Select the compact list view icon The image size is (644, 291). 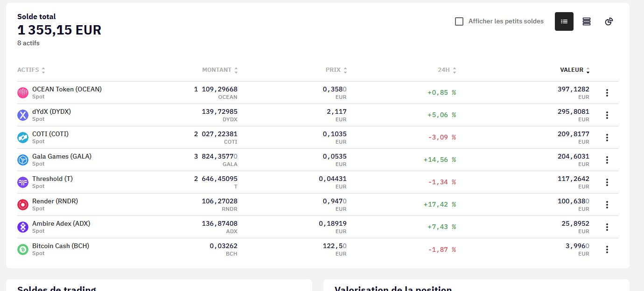tap(564, 21)
